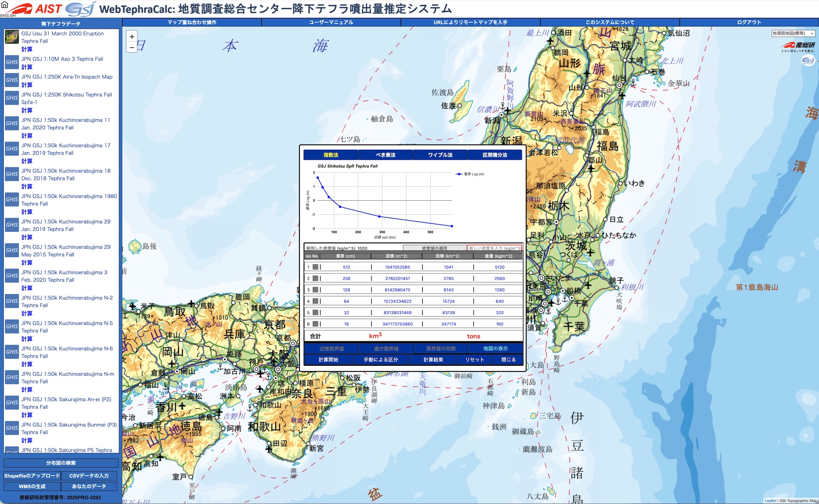Click GHIS icon for Kuchinoerabujima 29 Jan. 2019
The image size is (819, 504).
pos(12,225)
